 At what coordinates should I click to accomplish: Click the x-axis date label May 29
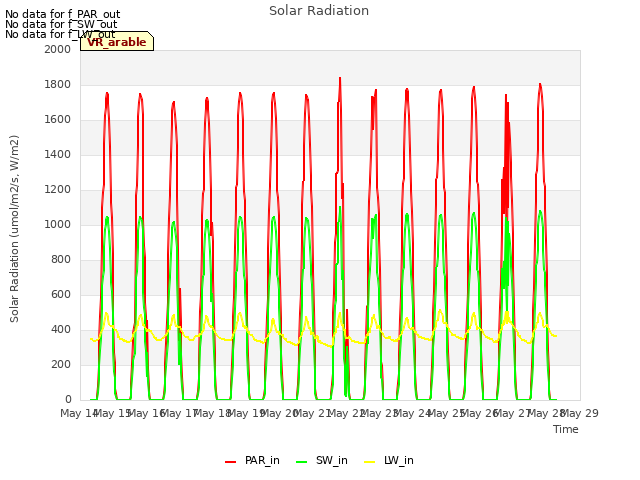coord(580,413)
